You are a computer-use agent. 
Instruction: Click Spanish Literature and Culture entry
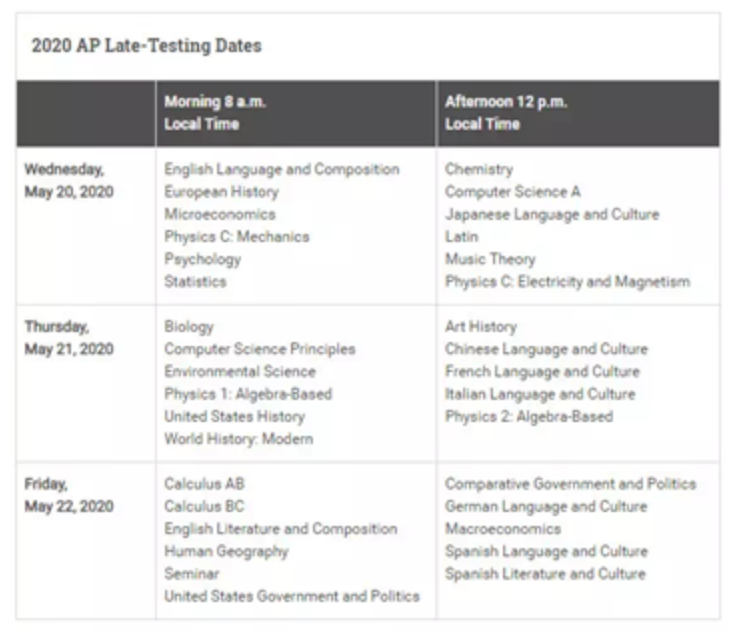tap(545, 574)
